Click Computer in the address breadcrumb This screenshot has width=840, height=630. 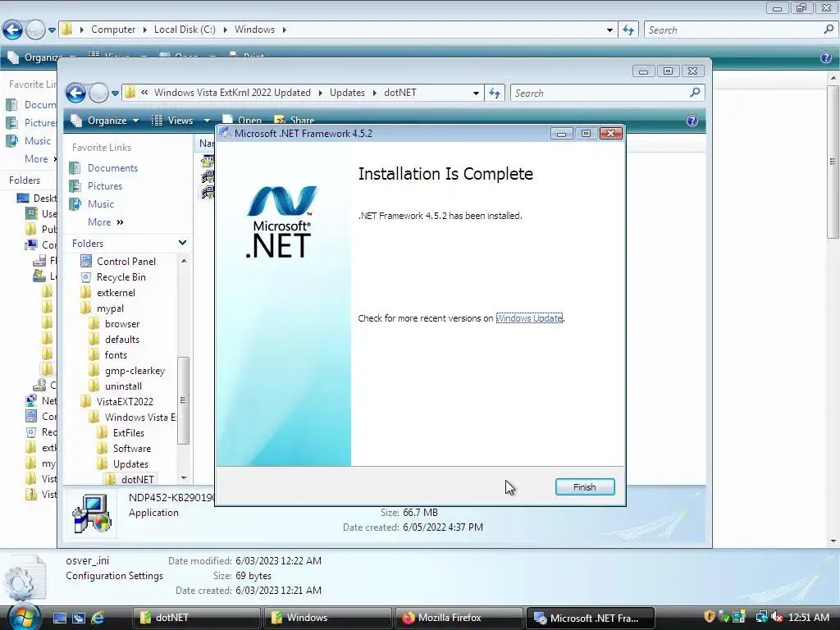coord(113,30)
